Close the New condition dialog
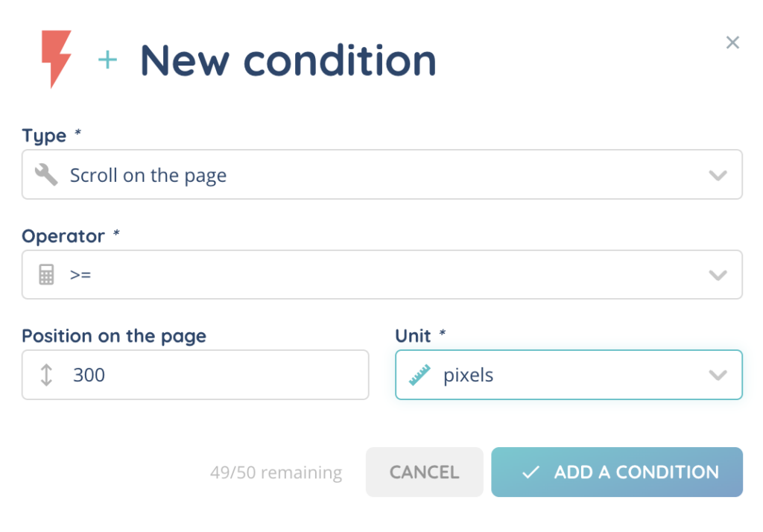The height and width of the screenshot is (532, 763). pos(732,42)
